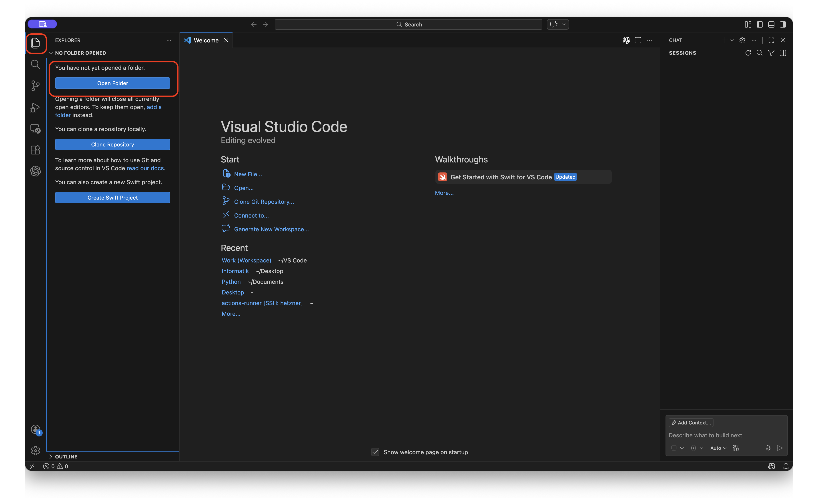Viewport: 818px width, 504px height.
Task: Refresh the chat sessions list
Action: (x=748, y=53)
